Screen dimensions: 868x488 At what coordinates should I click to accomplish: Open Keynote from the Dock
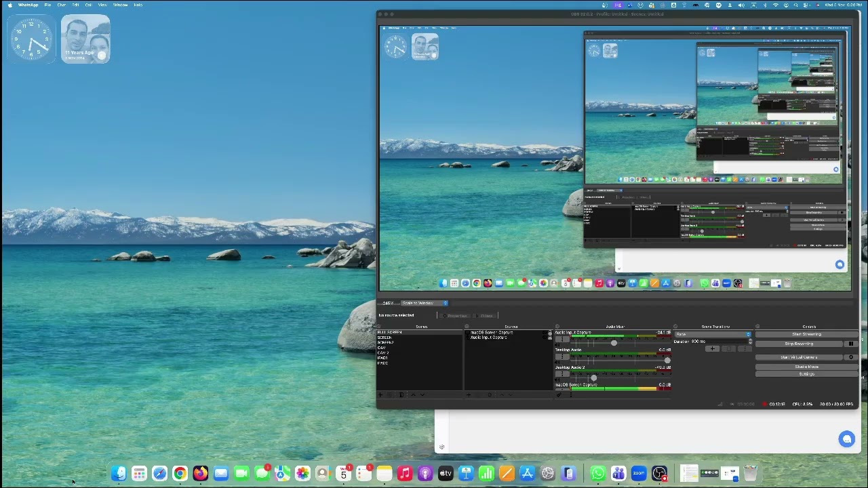(x=466, y=473)
